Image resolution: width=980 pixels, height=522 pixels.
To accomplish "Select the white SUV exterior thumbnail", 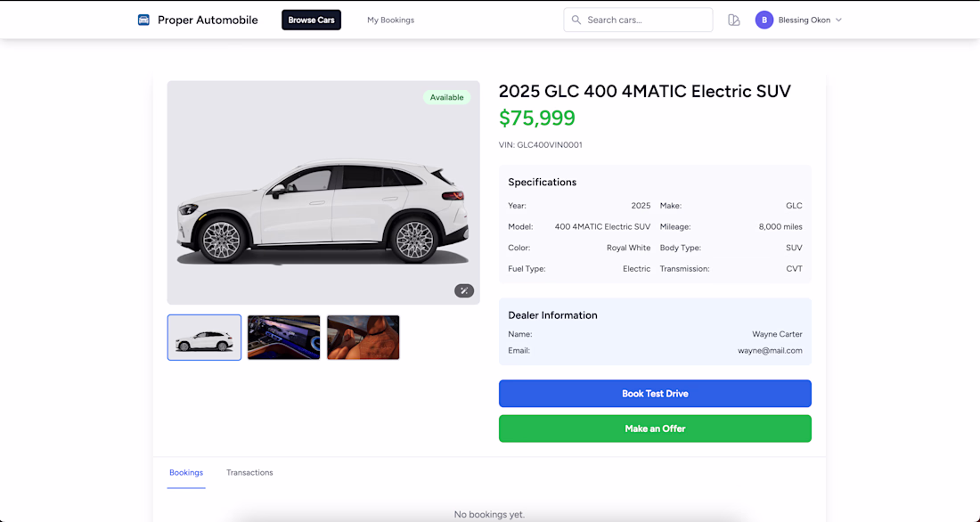I will pyautogui.click(x=204, y=338).
